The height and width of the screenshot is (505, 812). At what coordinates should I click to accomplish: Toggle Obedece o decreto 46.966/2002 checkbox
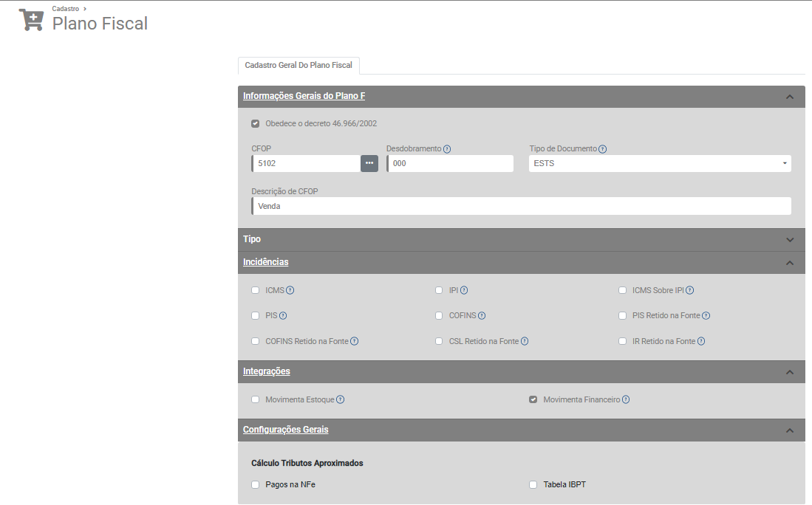point(256,124)
